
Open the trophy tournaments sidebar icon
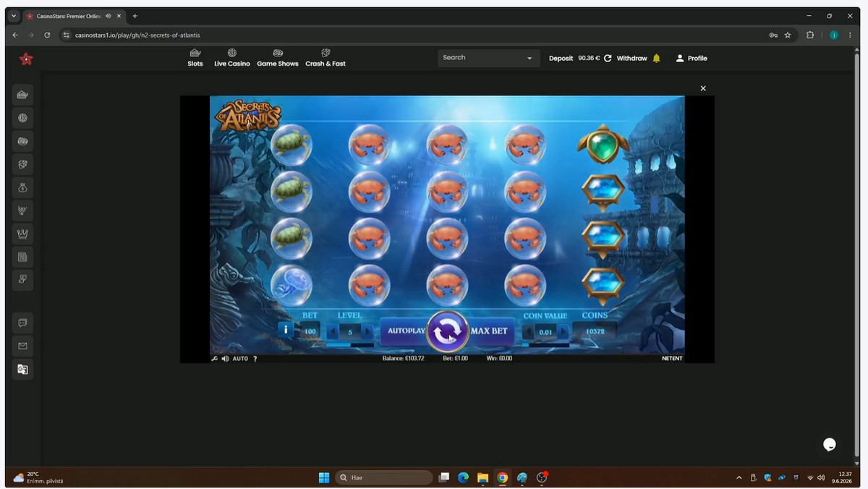click(x=22, y=211)
